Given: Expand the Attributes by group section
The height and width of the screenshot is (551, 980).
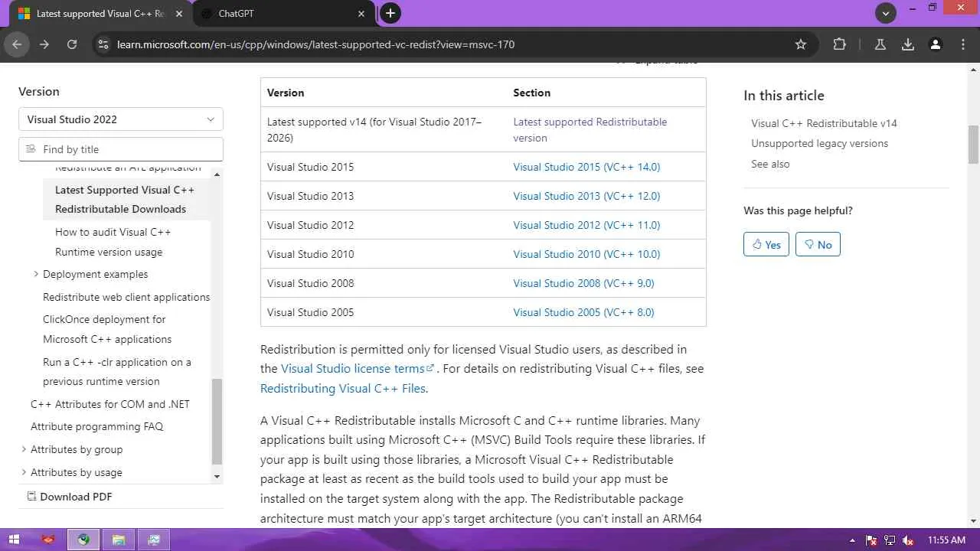Looking at the screenshot, I should 24,449.
